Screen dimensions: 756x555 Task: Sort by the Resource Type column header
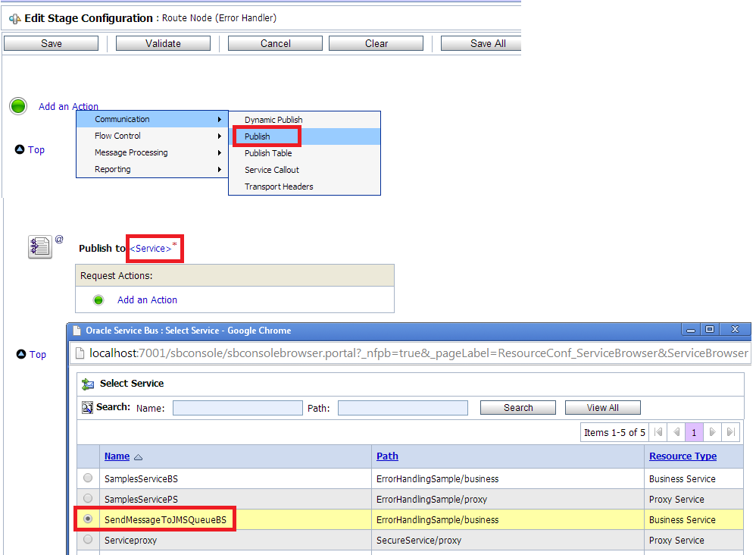click(x=683, y=456)
